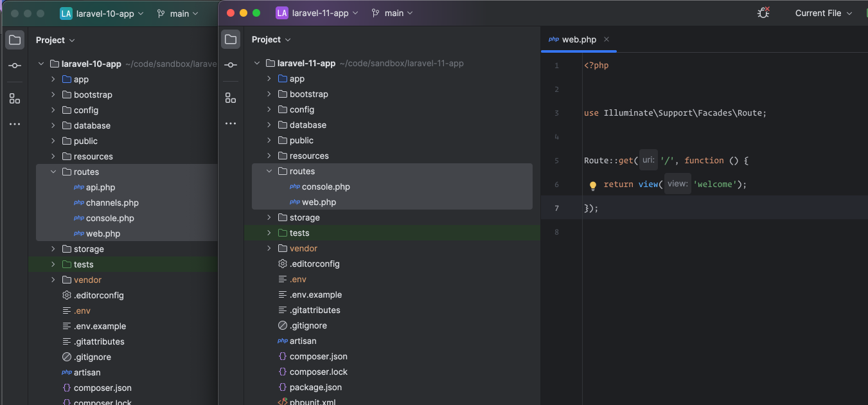This screenshot has height=405, width=868.
Task: Open Structure tool window in laravel-11-app
Action: point(231,98)
